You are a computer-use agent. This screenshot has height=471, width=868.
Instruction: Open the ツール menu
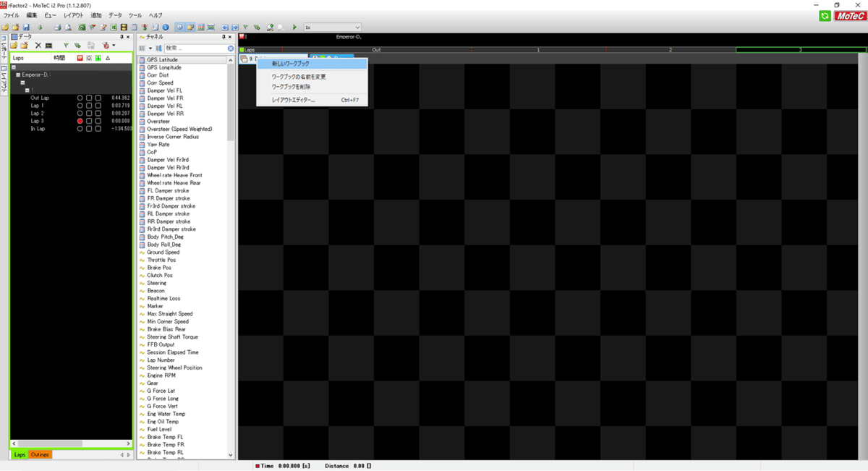coord(135,15)
